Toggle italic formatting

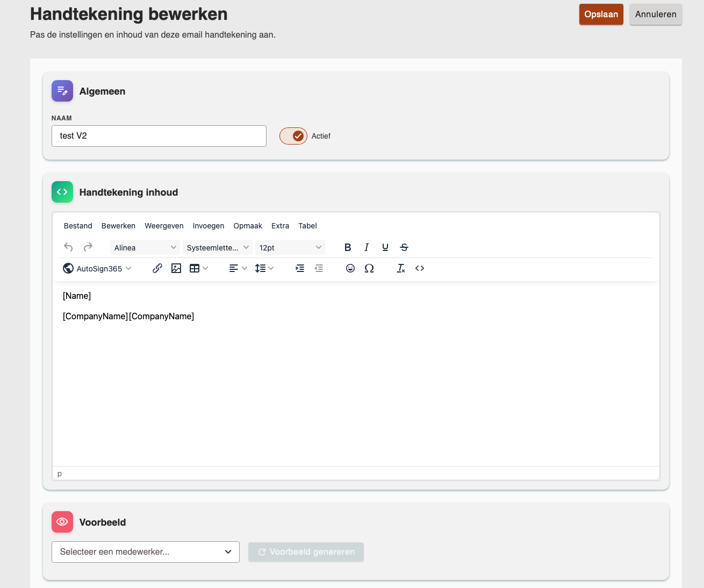(x=367, y=247)
